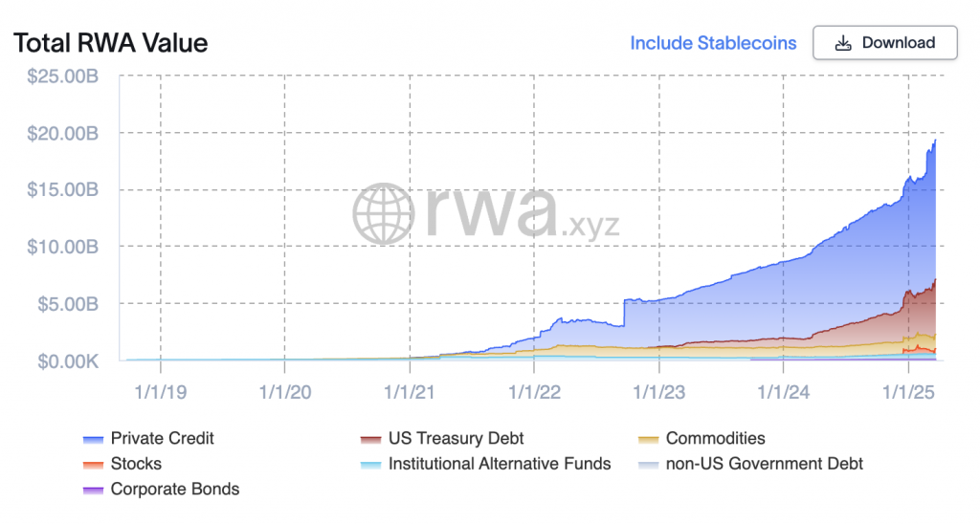
Task: Toggle Private Credit legend swatch
Action: coord(93,439)
